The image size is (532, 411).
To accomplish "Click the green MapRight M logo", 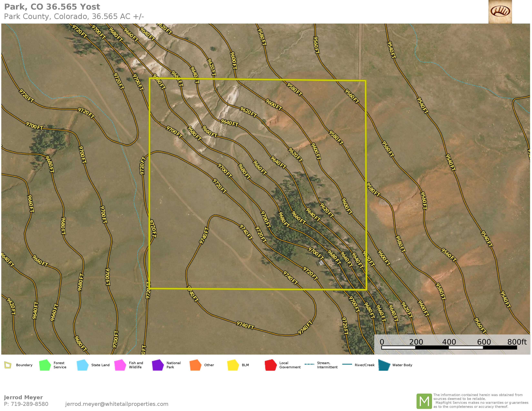I will tap(424, 401).
